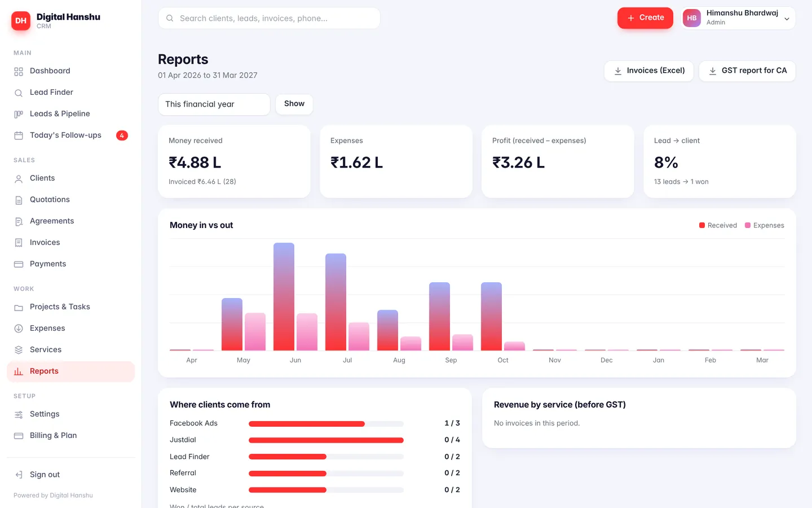Open the This financial year period dropdown

[214, 104]
